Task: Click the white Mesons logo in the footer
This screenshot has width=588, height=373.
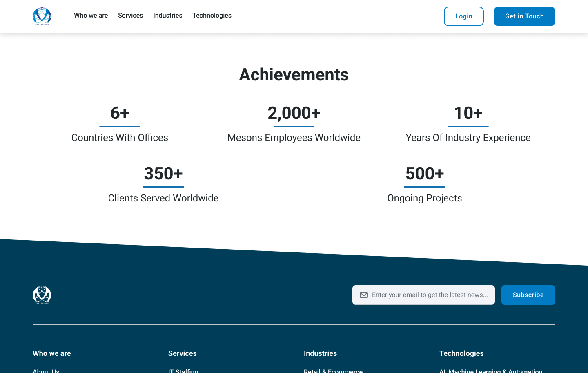Action: click(42, 295)
